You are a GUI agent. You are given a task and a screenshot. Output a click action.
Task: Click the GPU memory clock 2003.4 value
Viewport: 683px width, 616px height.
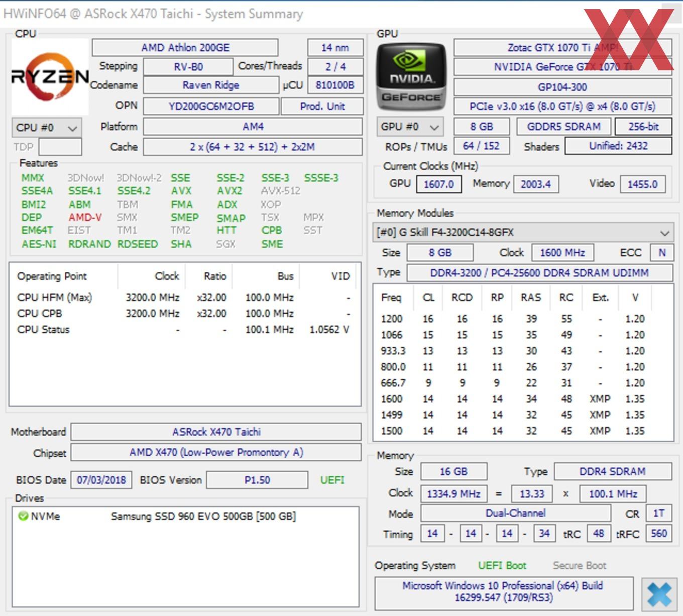(535, 184)
